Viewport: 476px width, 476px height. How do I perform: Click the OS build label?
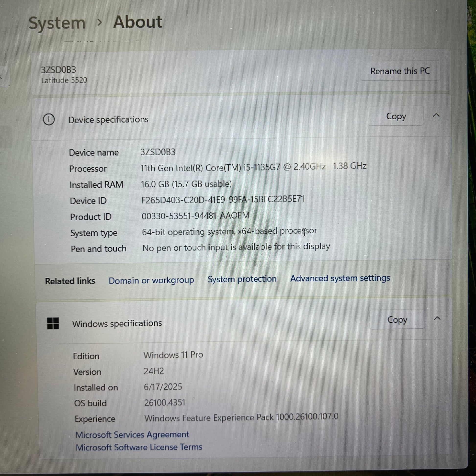(91, 403)
